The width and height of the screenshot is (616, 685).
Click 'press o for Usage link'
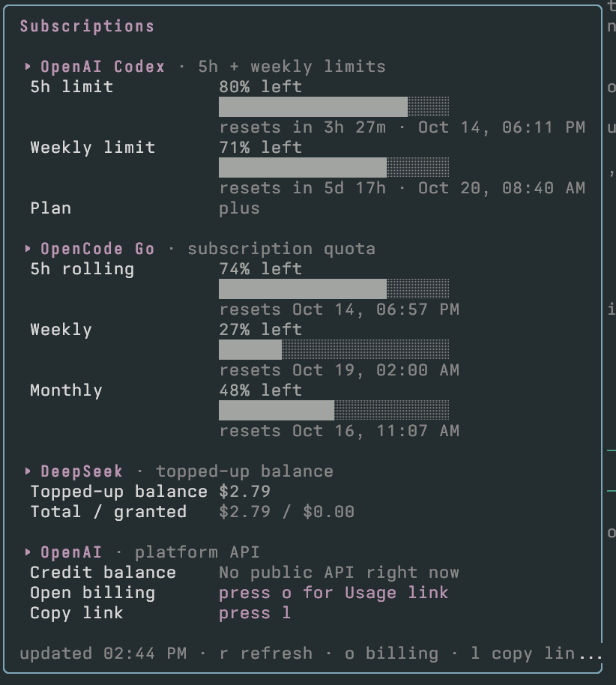(333, 593)
